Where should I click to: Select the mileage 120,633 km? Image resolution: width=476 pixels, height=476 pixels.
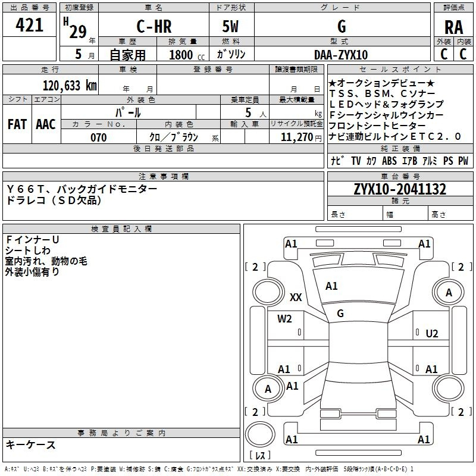(x=70, y=86)
